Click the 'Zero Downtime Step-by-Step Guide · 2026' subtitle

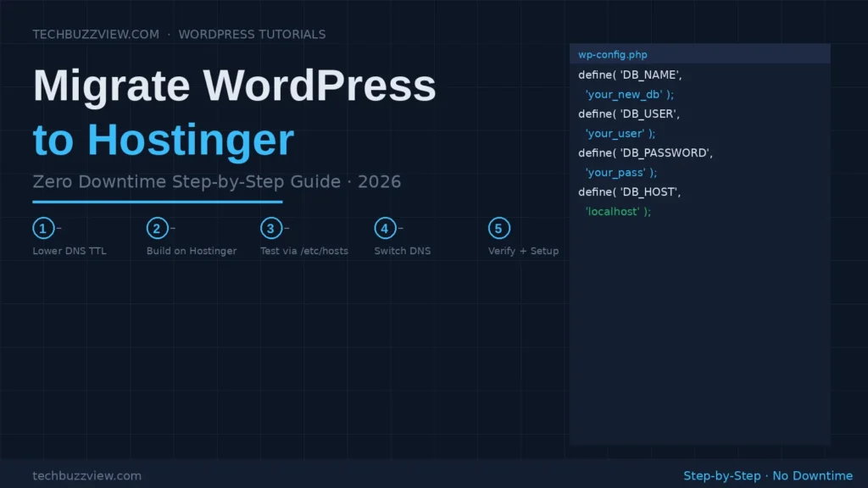pos(216,181)
